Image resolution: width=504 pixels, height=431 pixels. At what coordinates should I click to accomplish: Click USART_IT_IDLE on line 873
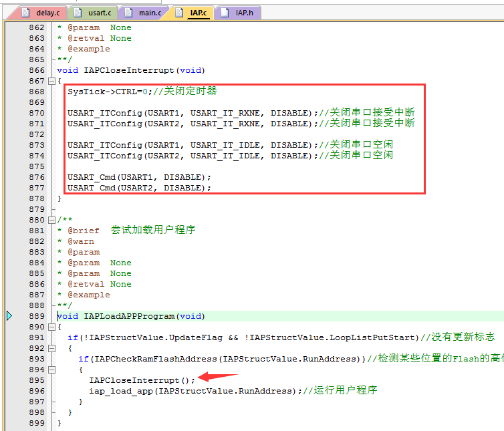click(x=225, y=145)
